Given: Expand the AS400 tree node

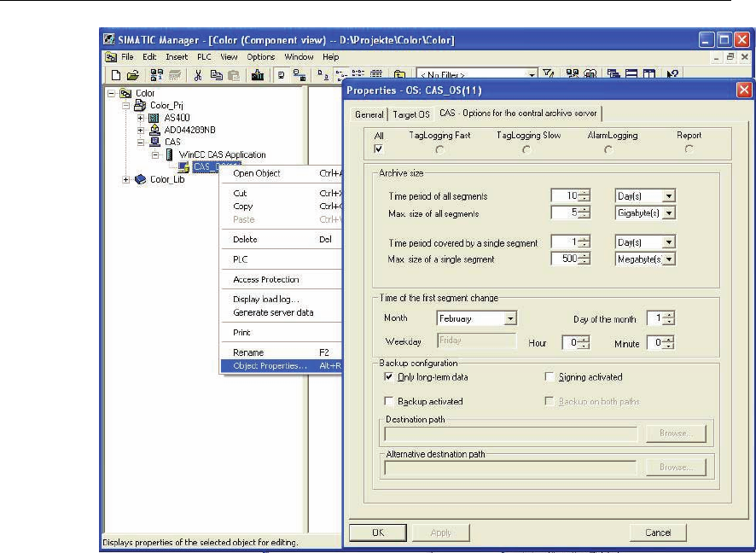Looking at the screenshot, I should [x=140, y=118].
